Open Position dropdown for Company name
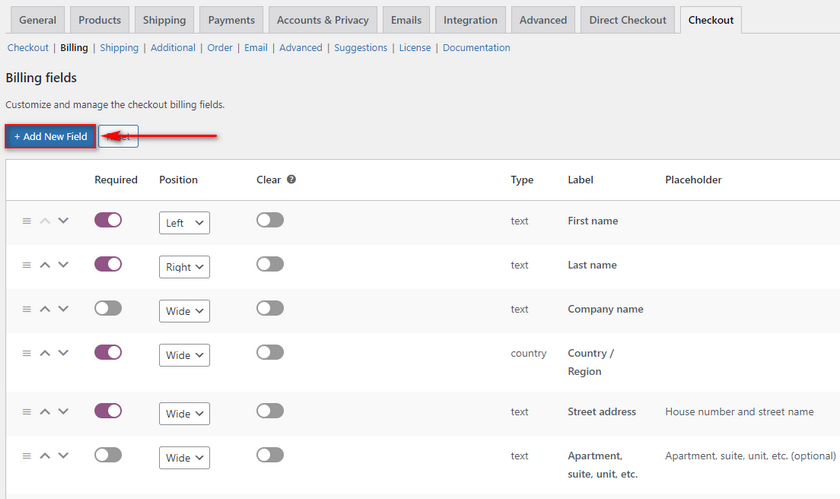Viewport: 840px width, 499px height. pos(184,311)
